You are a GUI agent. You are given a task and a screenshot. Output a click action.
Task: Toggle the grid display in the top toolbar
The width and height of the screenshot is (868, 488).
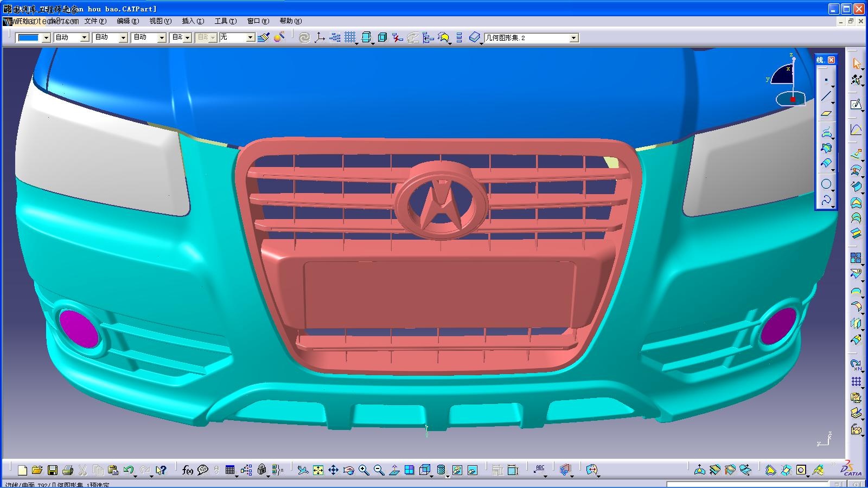tap(350, 37)
